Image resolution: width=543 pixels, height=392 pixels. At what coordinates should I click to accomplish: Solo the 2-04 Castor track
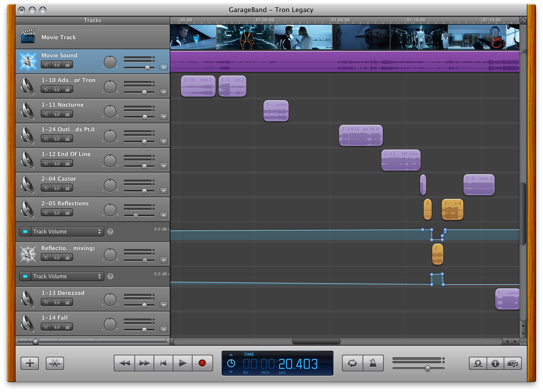pos(57,188)
